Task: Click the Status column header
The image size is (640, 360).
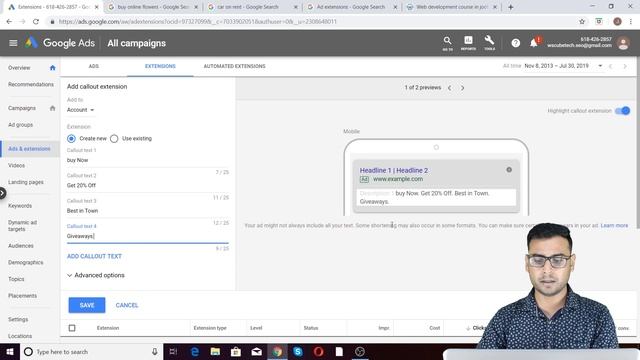Action: pyautogui.click(x=311, y=328)
